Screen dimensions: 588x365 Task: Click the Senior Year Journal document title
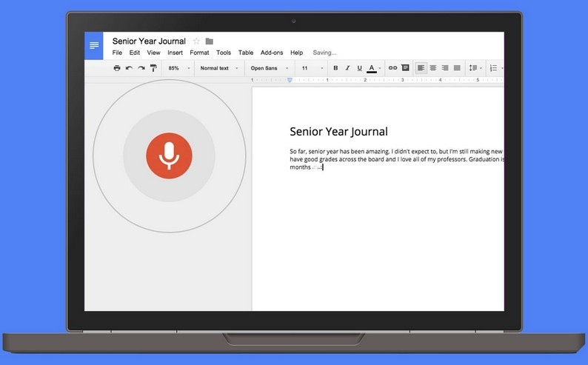149,41
